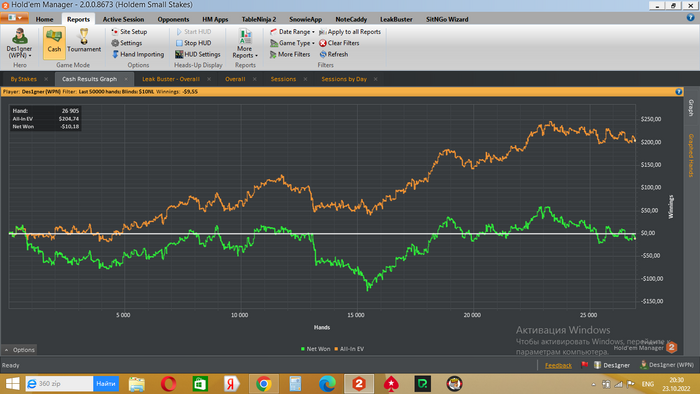
Task: Click the Start HUD button
Action: (193, 32)
